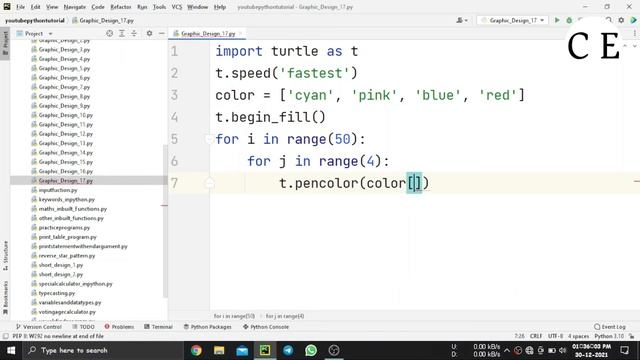Screen dimensions: 640x360
Task: Click the Windows Start button
Action: (x=11, y=351)
